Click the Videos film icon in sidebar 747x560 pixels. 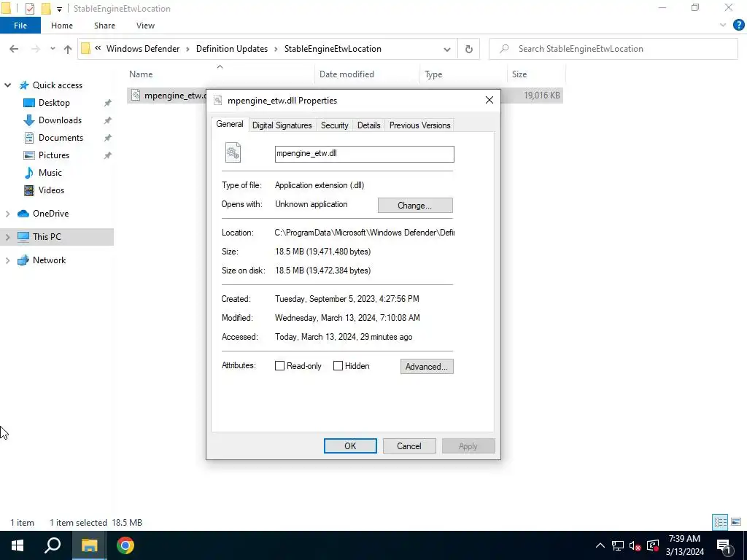coord(29,190)
